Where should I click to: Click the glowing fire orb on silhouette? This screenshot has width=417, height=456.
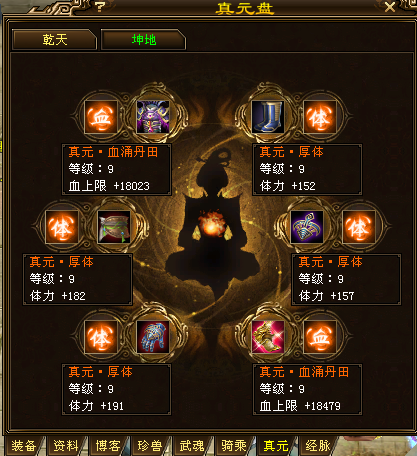(211, 224)
